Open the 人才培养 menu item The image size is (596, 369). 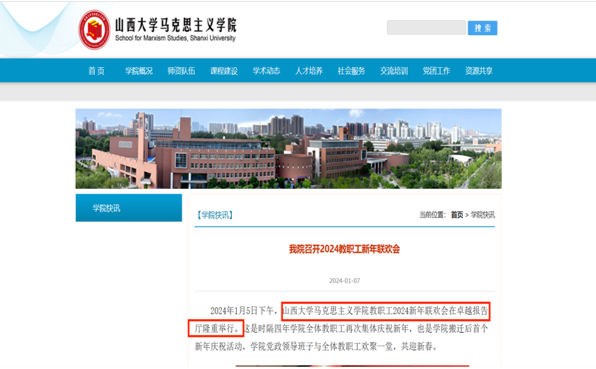(309, 71)
